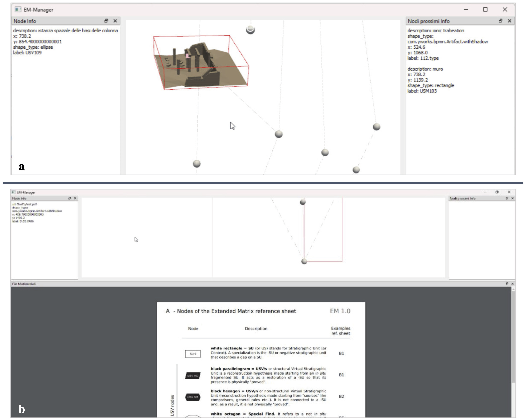This screenshot has height=420, width=526.
Task: Maximize the upper EM-Manager window
Action: click(485, 9)
